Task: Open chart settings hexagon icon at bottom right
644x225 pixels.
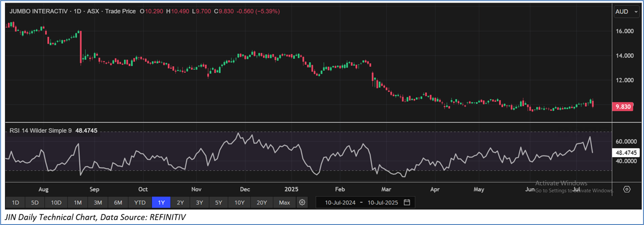Action: click(627, 189)
